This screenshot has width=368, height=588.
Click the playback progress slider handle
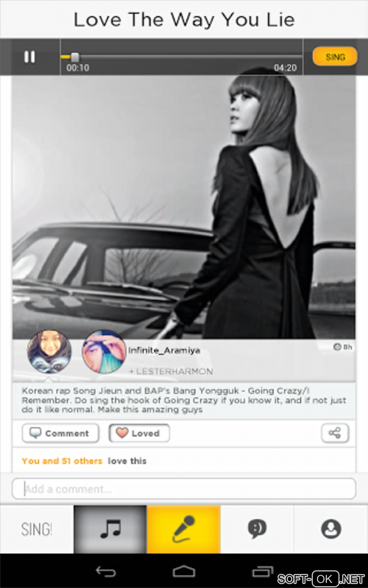coord(75,57)
